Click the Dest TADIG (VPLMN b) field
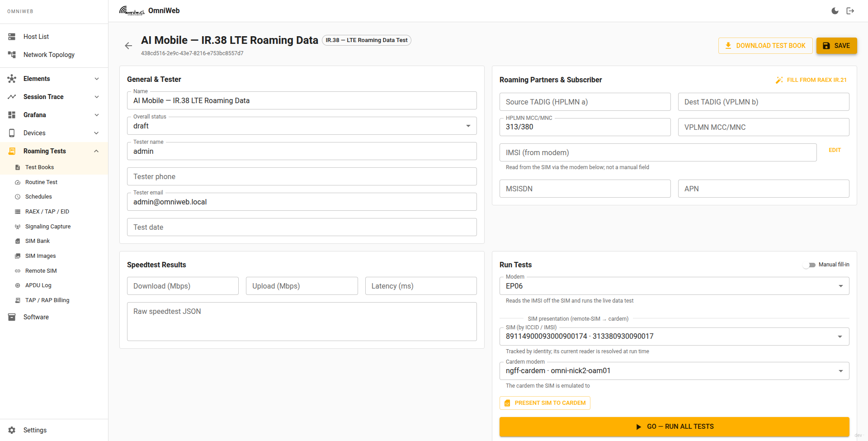868x441 pixels. pos(764,102)
